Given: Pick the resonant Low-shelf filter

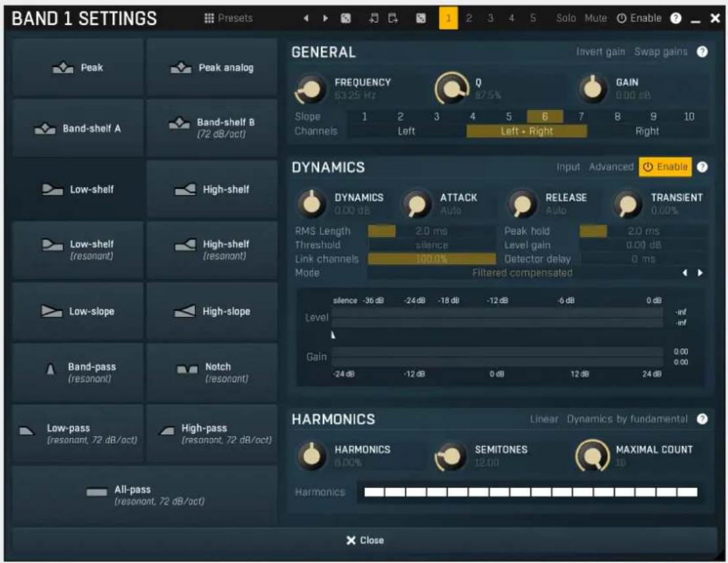Looking at the screenshot, I should coord(77,250).
